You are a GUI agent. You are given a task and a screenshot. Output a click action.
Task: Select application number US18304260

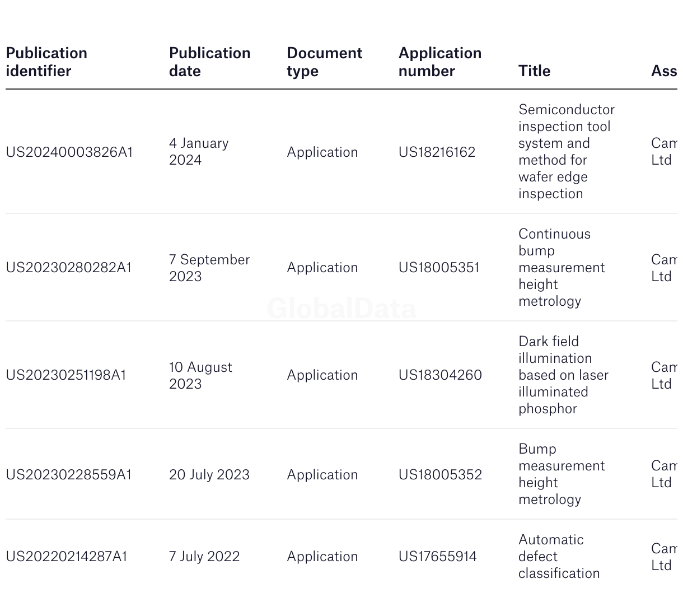tap(440, 375)
